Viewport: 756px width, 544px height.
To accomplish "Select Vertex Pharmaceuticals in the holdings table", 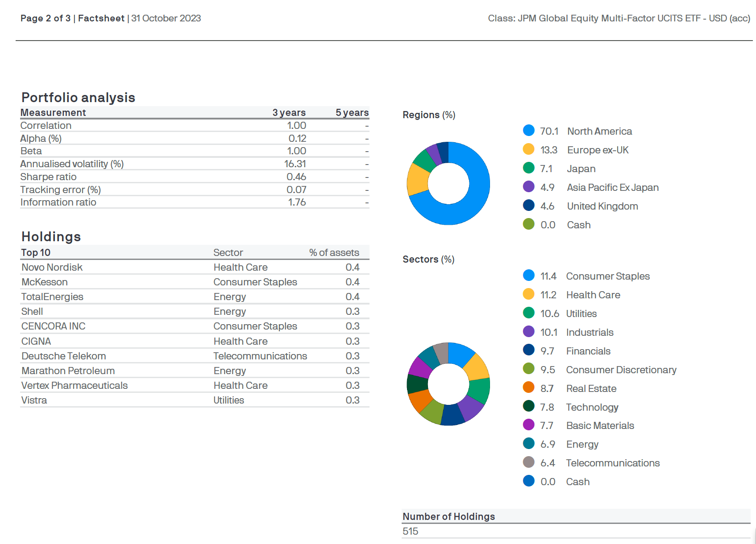I will (75, 385).
